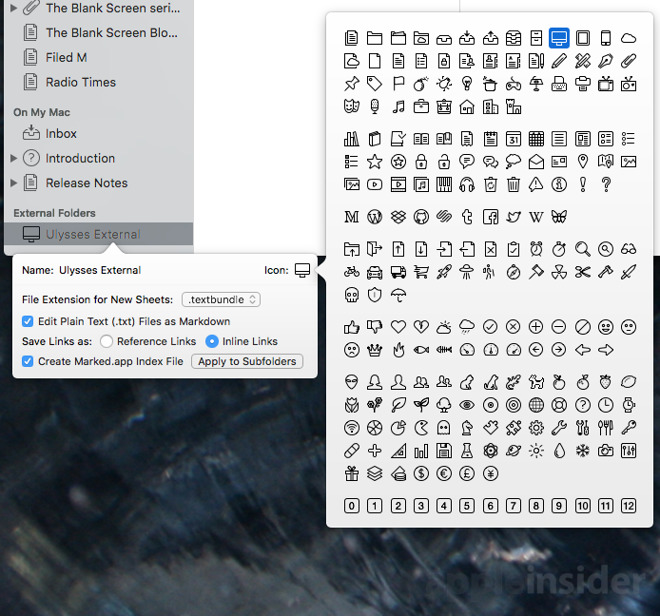This screenshot has width=660, height=616.
Task: Pick the headphones icon
Action: coord(467,184)
